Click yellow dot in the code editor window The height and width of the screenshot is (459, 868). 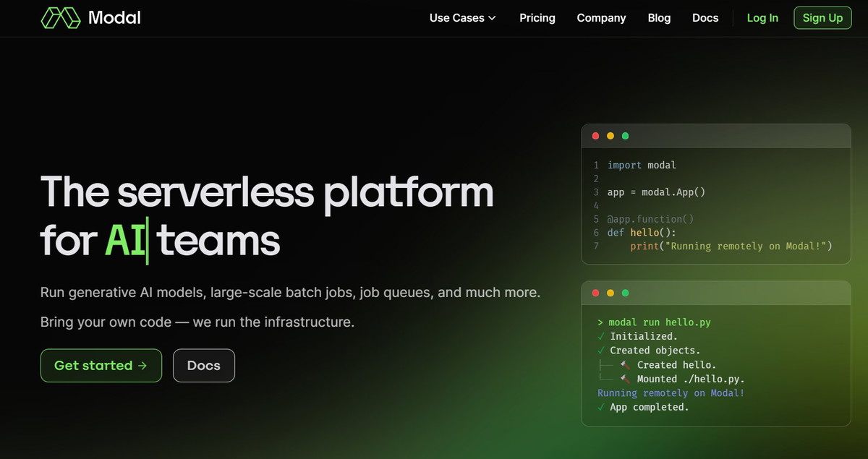[x=610, y=136]
